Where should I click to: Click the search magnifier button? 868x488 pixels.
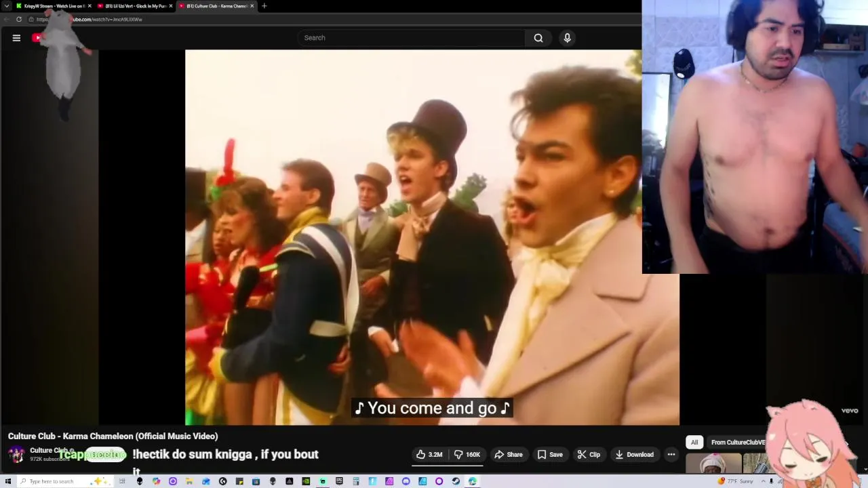click(x=538, y=38)
